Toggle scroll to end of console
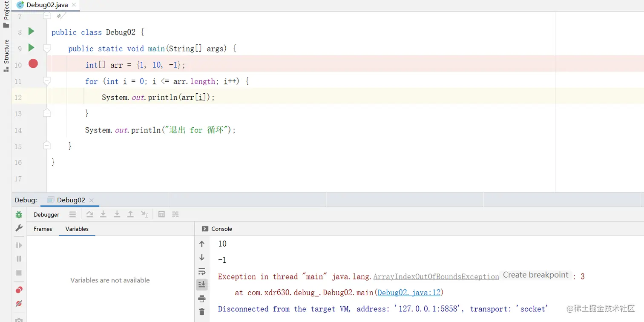This screenshot has height=322, width=644. 202,285
